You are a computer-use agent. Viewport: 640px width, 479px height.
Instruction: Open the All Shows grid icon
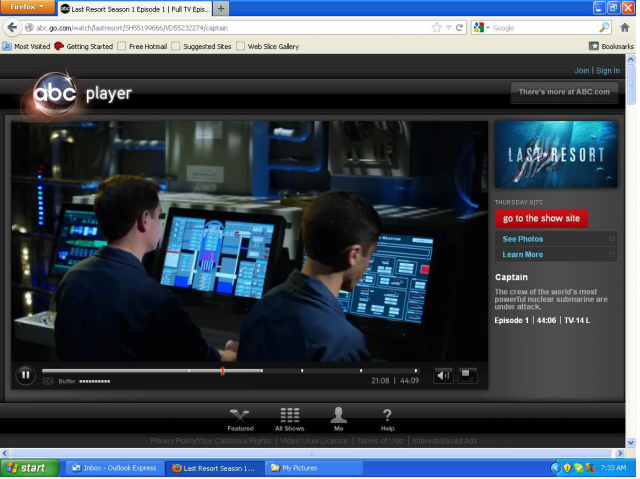291,421
